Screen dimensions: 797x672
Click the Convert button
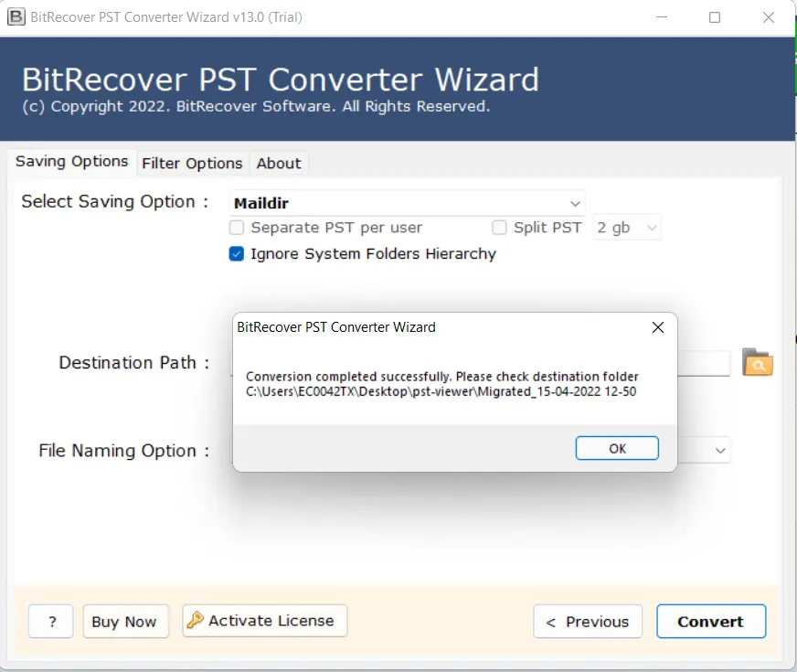[x=710, y=621]
